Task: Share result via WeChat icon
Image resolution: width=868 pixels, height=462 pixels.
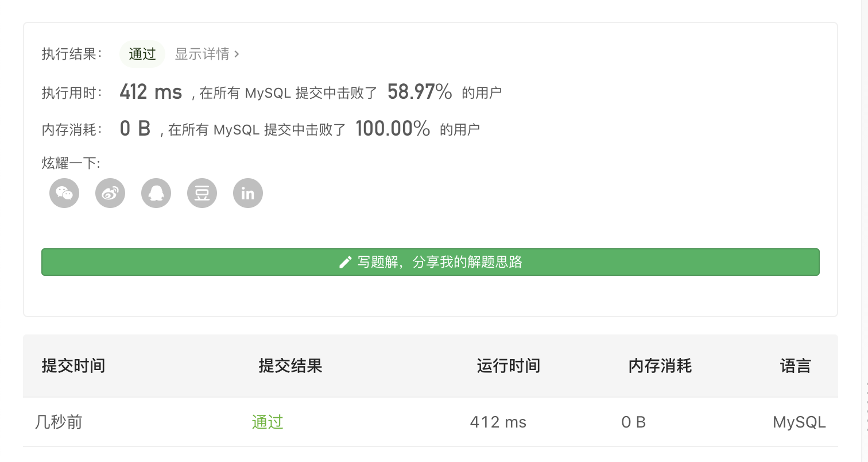Action: click(64, 193)
